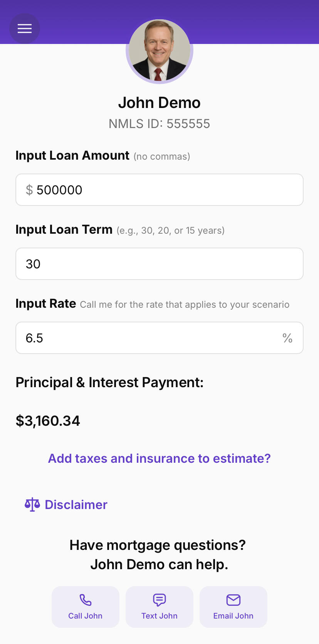Click the Input Loan Amount label
This screenshot has height=644, width=319.
coord(72,155)
